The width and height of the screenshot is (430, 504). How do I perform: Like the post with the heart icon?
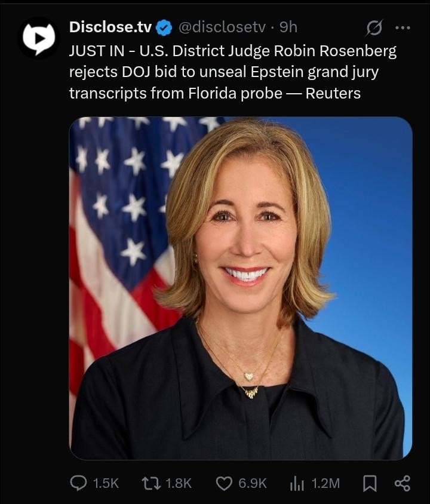coord(224,484)
